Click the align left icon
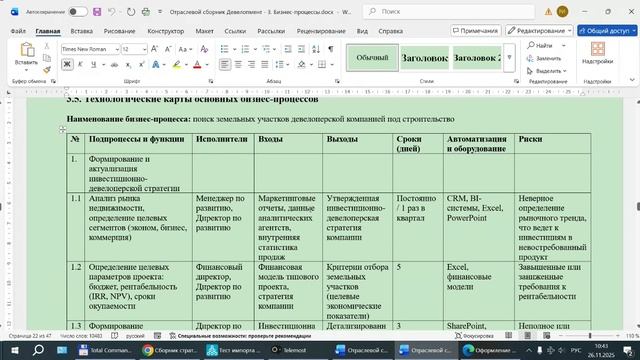This screenshot has height=360, width=640. click(224, 64)
